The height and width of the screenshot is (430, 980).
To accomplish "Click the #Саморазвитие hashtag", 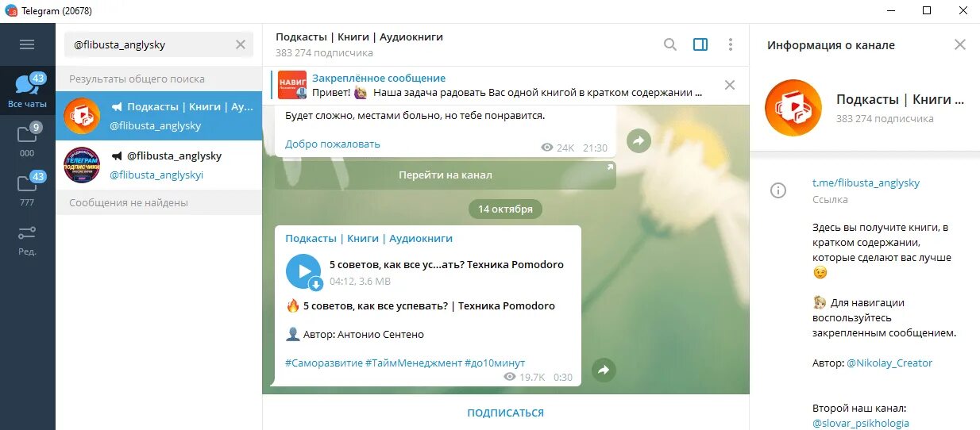I will 324,363.
